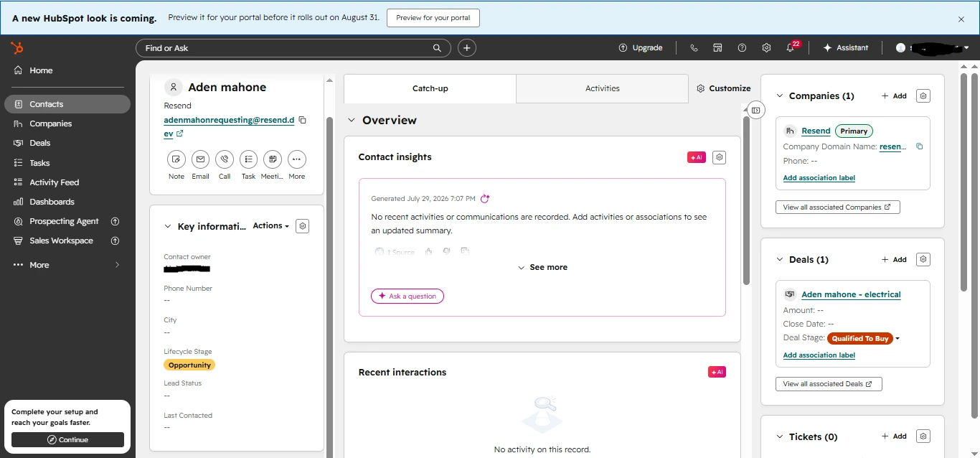Open the calling phone icon in top bar
The height and width of the screenshot is (458, 980).
(x=694, y=48)
